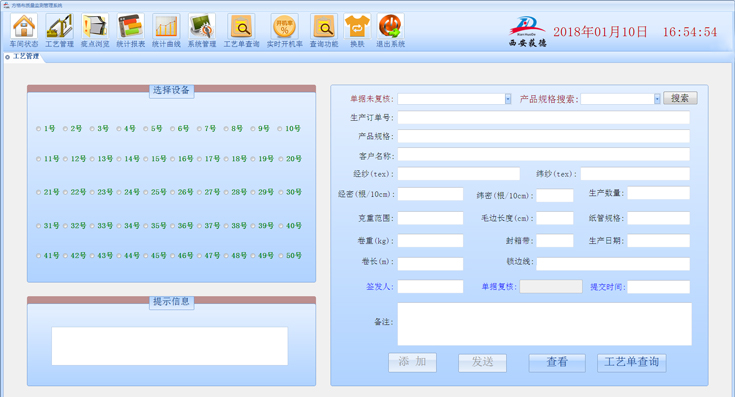Focus the 纬密(根/10cm) input field
This screenshot has height=397, width=735.
tap(555, 195)
